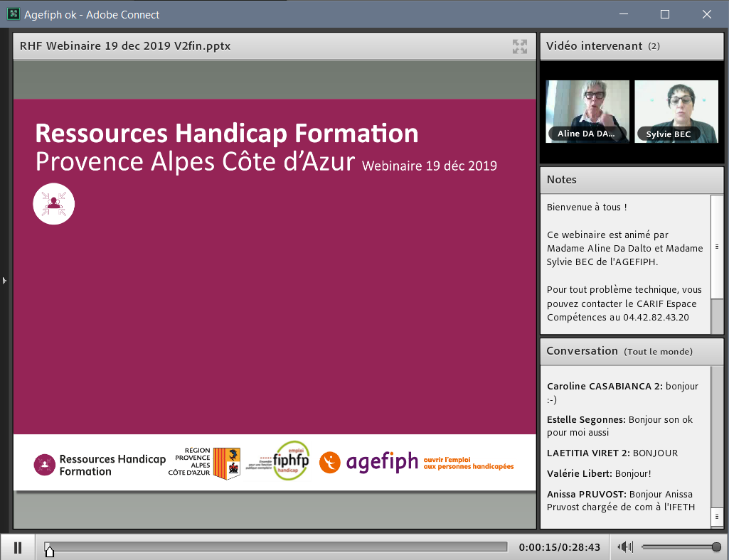Click the Adobe Connect icon in the title bar
The height and width of the screenshot is (560, 729).
[x=13, y=14]
